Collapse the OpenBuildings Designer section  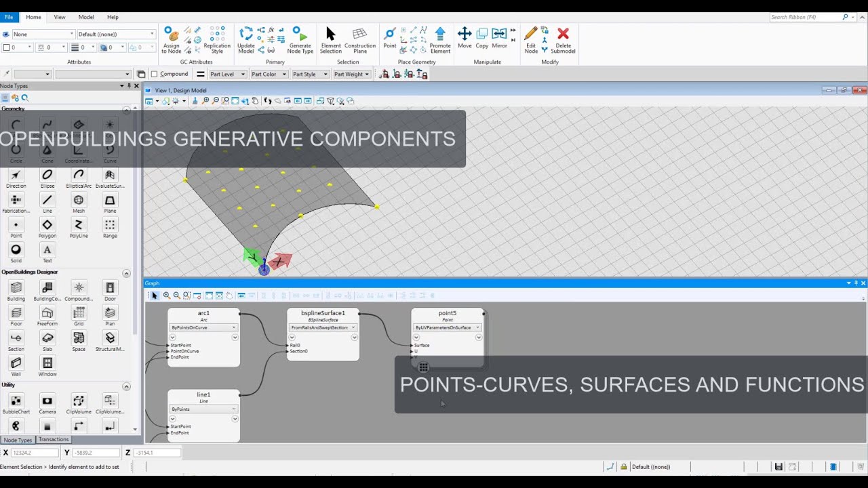(126, 273)
